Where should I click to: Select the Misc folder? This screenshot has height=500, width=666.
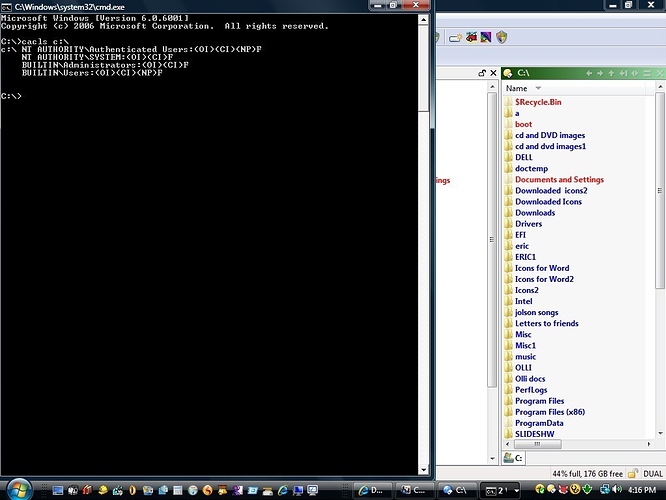(x=523, y=334)
